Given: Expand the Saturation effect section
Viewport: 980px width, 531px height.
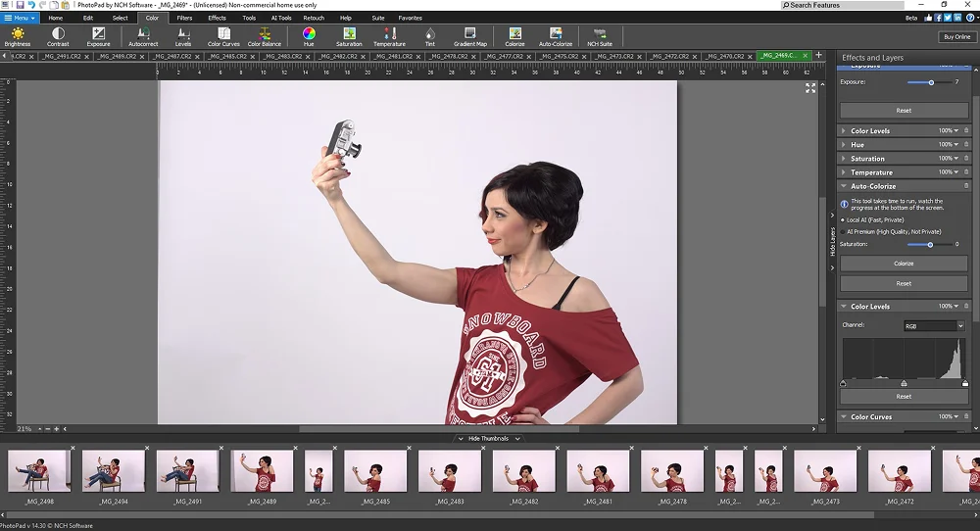Looking at the screenshot, I should 867,159.
